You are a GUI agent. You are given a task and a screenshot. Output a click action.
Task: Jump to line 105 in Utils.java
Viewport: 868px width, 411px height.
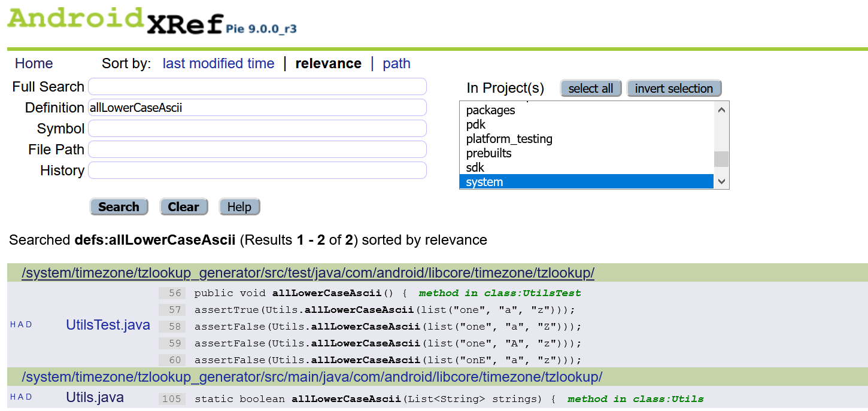[x=172, y=399]
